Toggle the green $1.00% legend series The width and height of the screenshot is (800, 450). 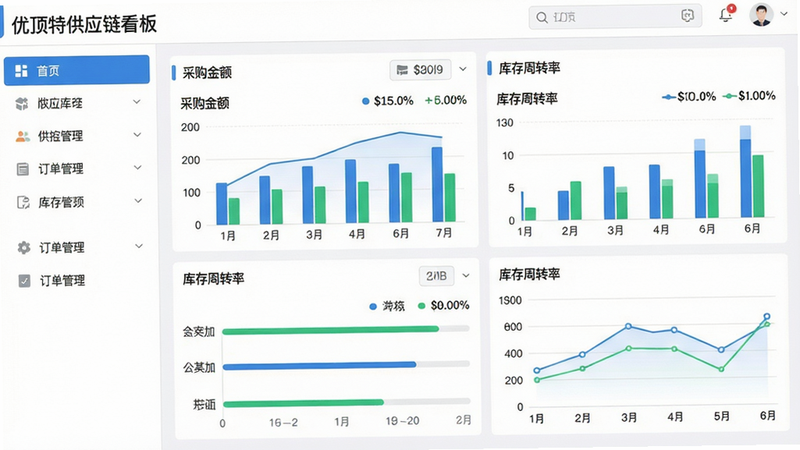point(749,95)
